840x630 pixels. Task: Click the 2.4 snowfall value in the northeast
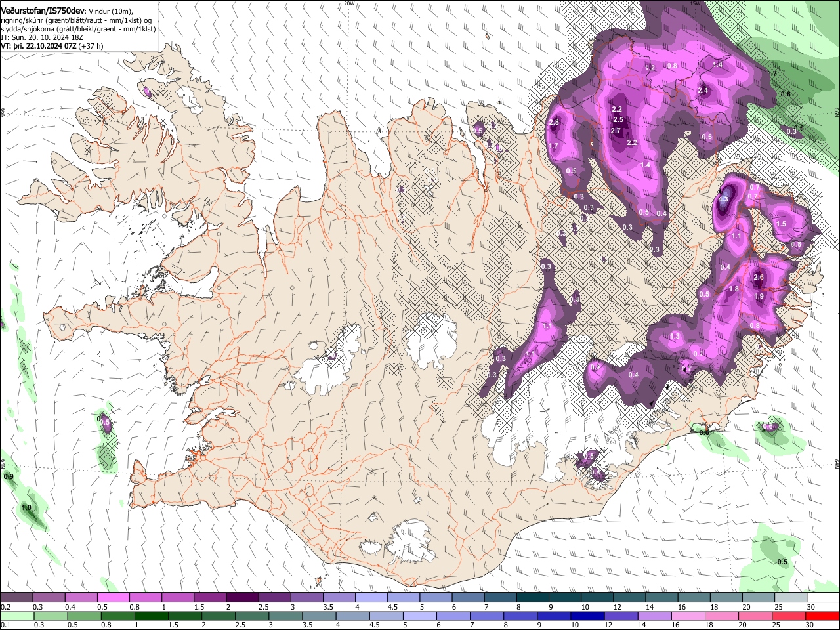(703, 91)
